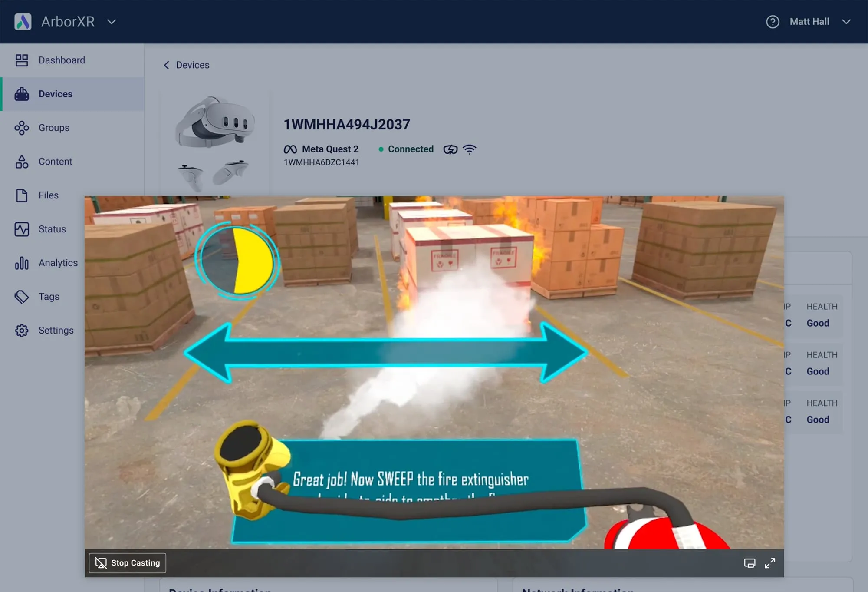The width and height of the screenshot is (868, 592).
Task: Expand the ArborXR organization dropdown chevron
Action: (x=112, y=22)
